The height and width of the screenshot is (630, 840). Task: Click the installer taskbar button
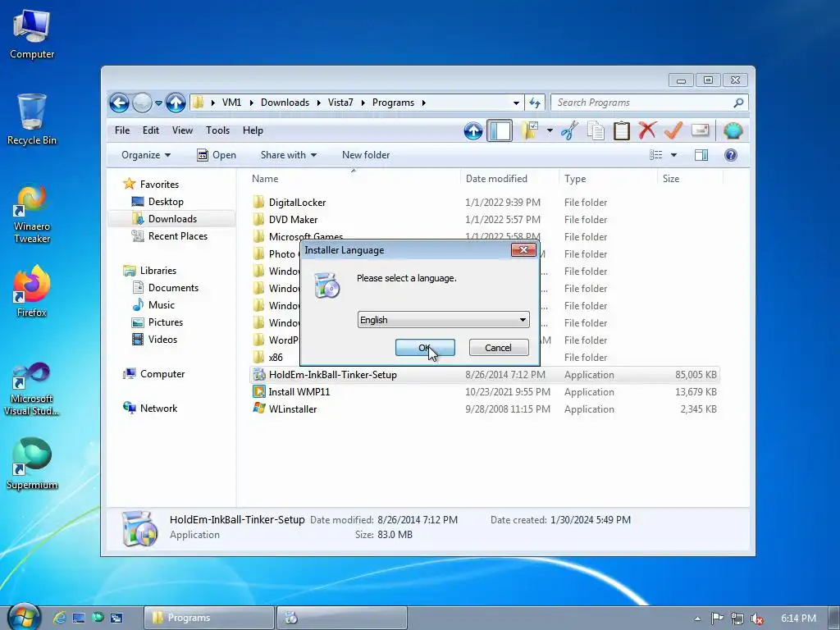click(342, 618)
